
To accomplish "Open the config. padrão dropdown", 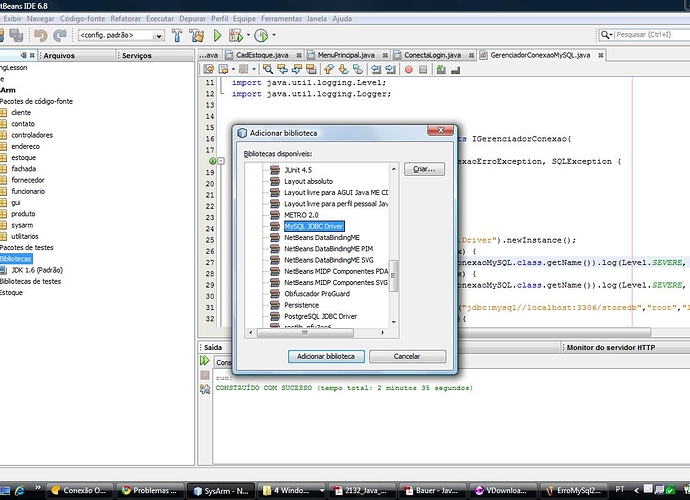I will [x=159, y=36].
